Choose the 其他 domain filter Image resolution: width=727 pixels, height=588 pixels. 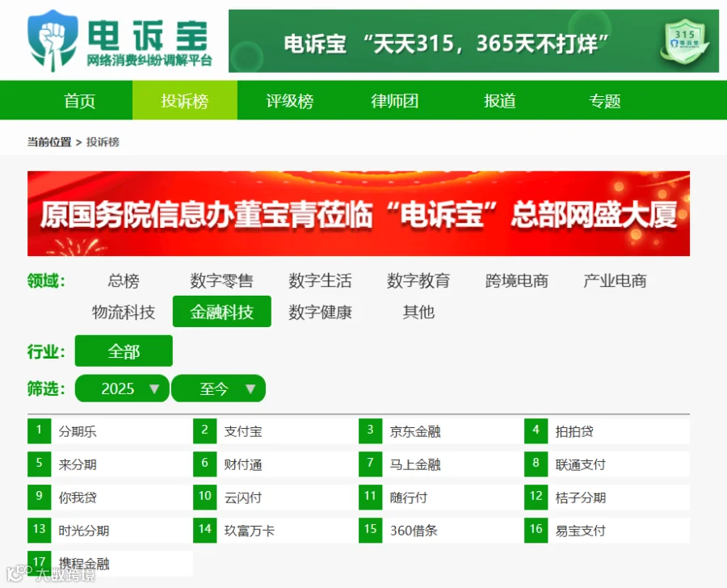[x=418, y=312]
